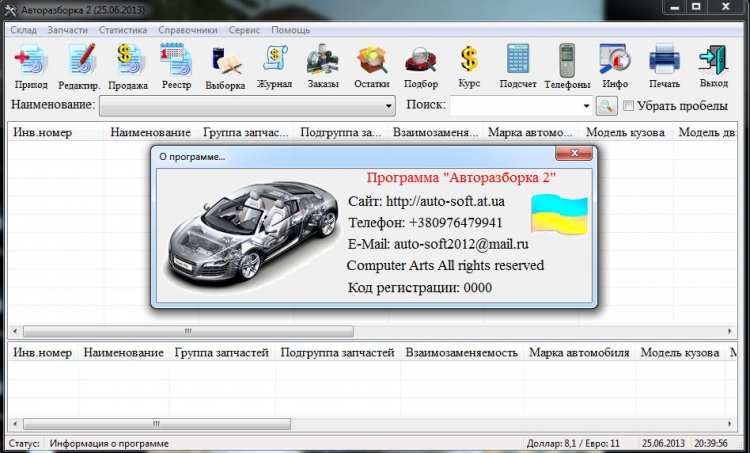
Task: Click the Авторазборка app icon in the title bar
Action: (11, 10)
